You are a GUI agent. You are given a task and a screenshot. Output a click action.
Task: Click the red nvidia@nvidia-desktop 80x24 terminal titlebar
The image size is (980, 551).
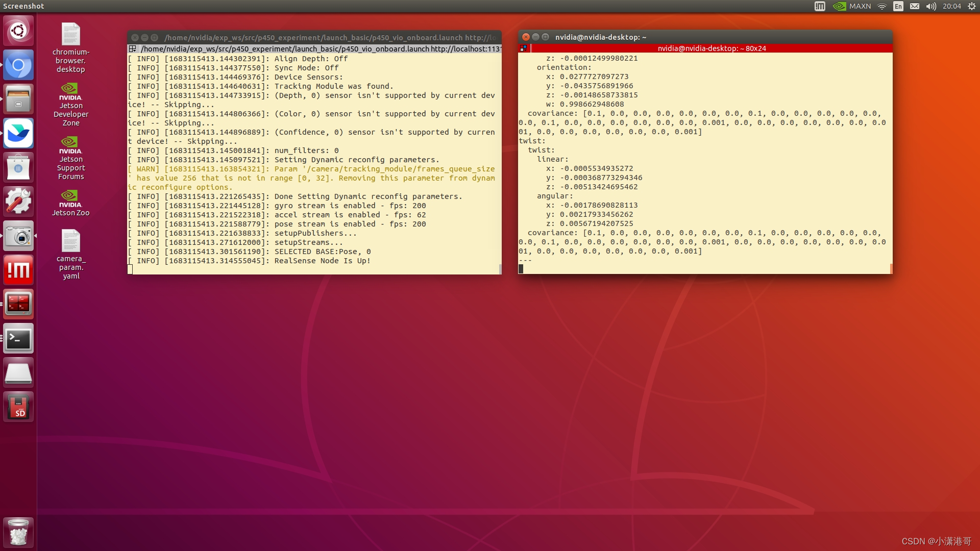click(x=712, y=48)
